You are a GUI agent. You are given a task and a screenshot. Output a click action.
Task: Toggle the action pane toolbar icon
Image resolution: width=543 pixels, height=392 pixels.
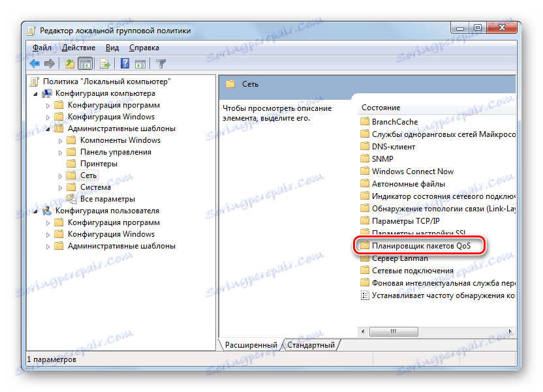[140, 64]
